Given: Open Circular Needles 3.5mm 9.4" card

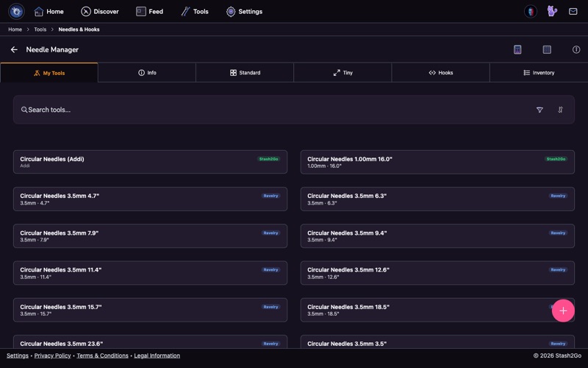Looking at the screenshot, I should pos(437,236).
